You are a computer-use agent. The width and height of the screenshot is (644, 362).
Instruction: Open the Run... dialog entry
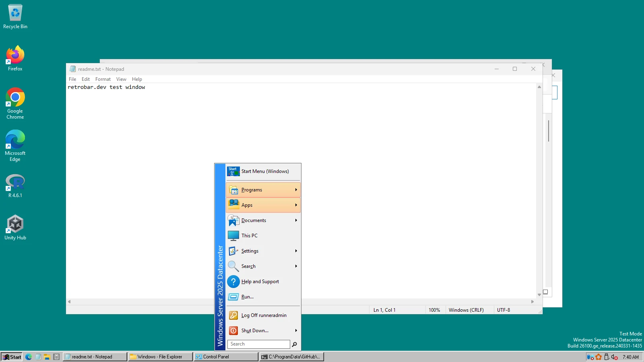click(x=263, y=297)
